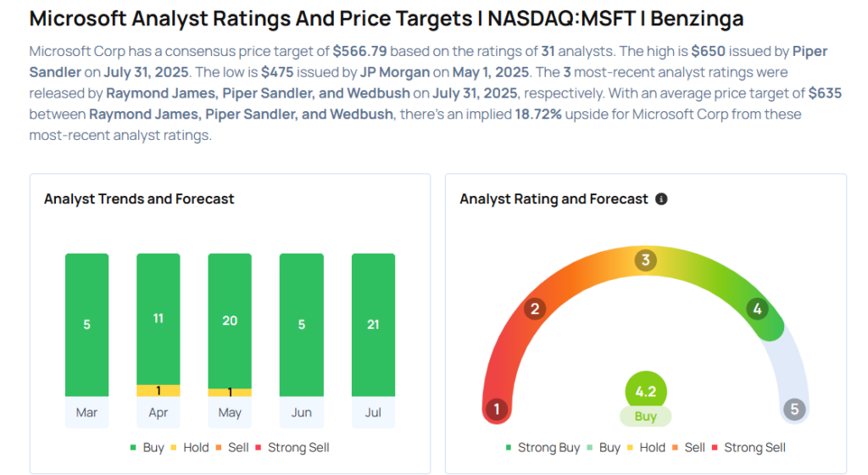The height and width of the screenshot is (475, 868).
Task: Select the July green bar showing 21
Action: 373,324
